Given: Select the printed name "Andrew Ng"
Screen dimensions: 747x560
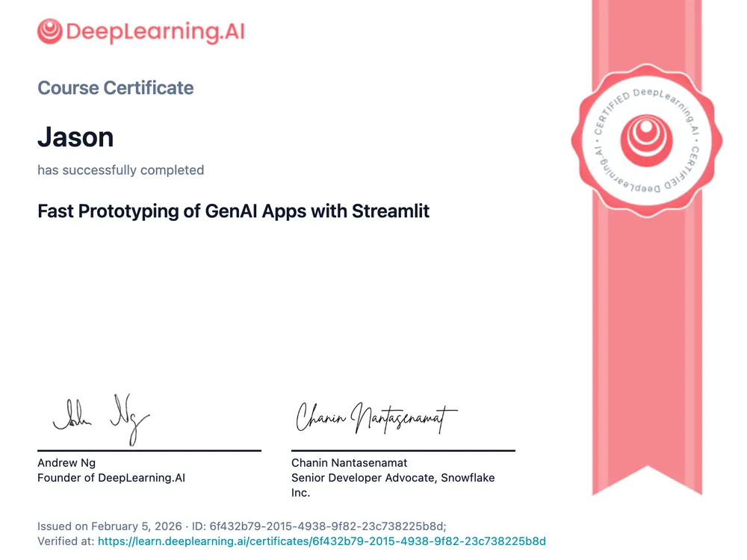Looking at the screenshot, I should (66, 463).
